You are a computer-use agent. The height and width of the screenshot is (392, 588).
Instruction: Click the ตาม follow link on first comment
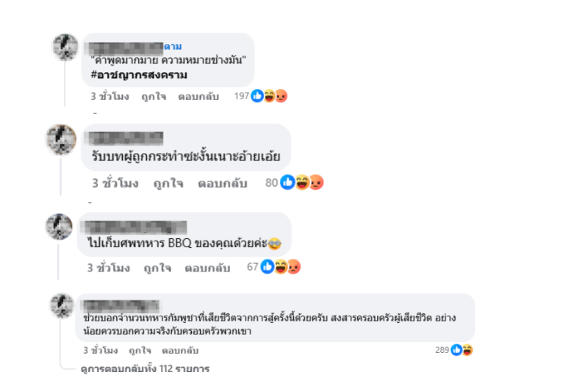173,46
